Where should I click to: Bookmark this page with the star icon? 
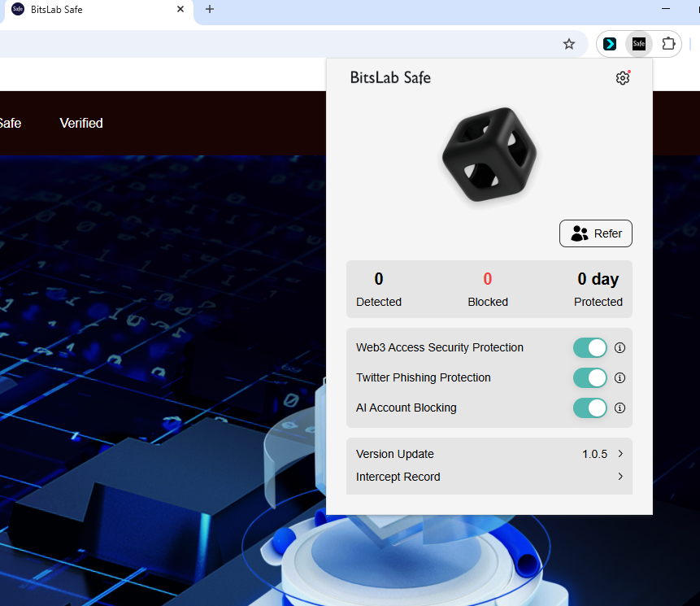pos(569,44)
